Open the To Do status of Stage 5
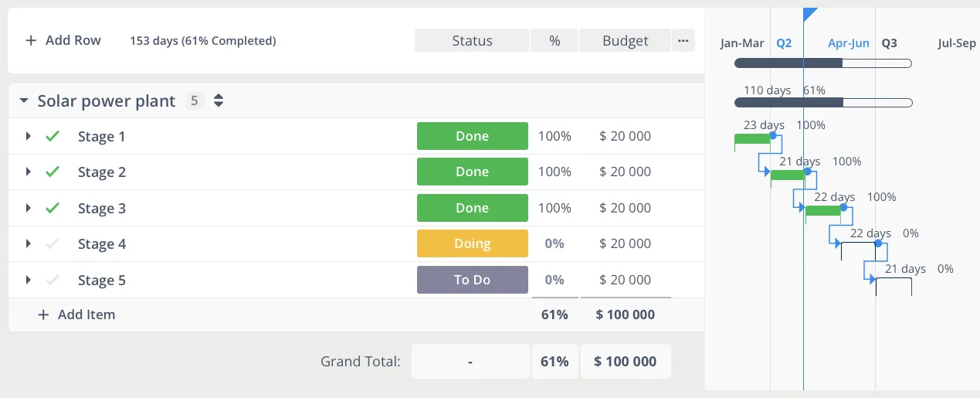980x398 pixels. pyautogui.click(x=473, y=280)
